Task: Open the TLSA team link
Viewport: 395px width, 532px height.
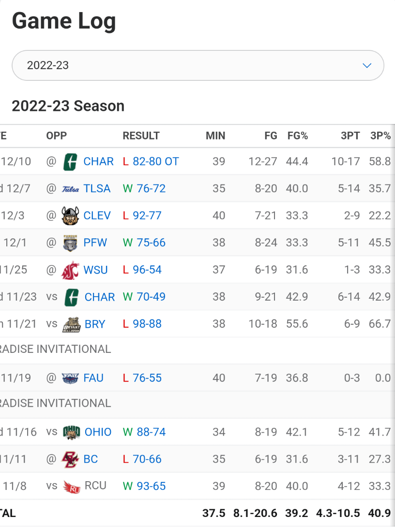Action: click(x=97, y=189)
